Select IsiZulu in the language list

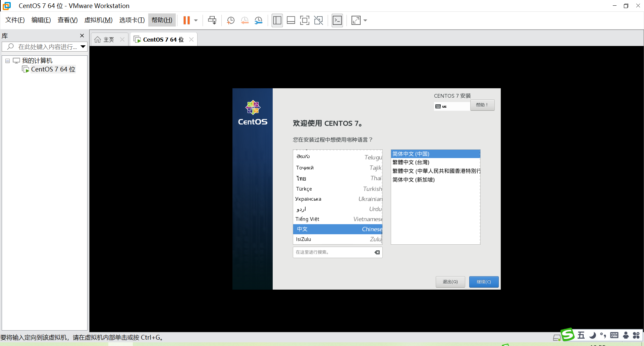(x=338, y=239)
